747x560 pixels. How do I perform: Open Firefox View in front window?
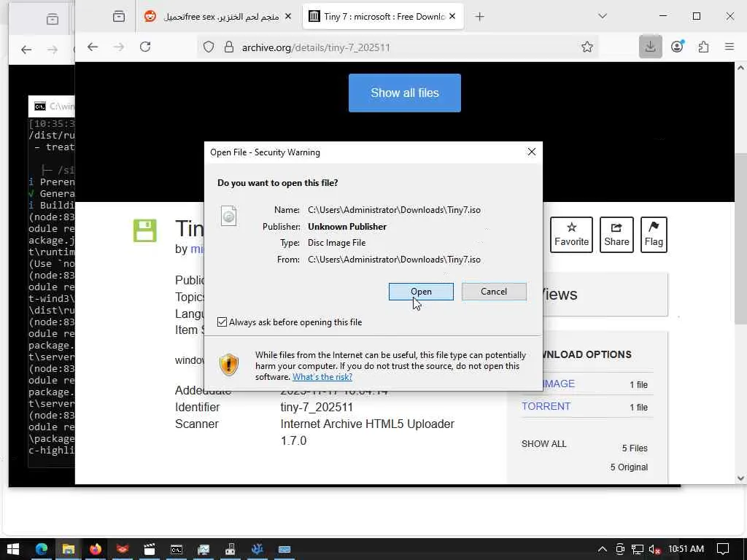coord(119,17)
